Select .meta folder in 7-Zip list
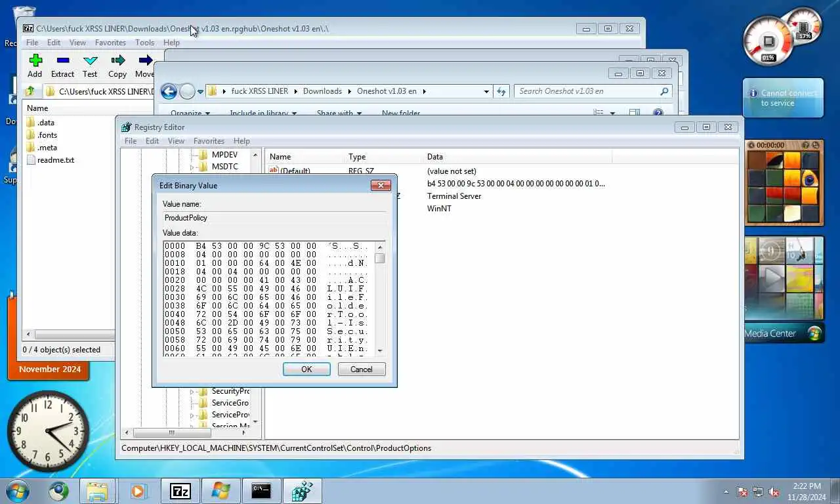 tap(47, 148)
